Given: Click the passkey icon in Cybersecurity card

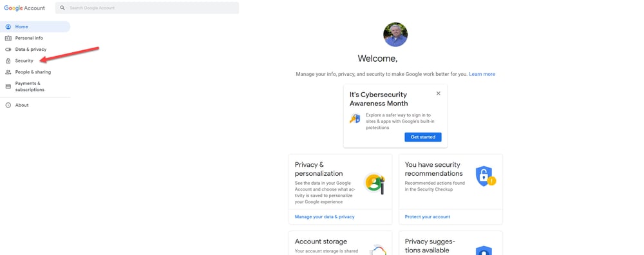Looking at the screenshot, I should (x=355, y=118).
